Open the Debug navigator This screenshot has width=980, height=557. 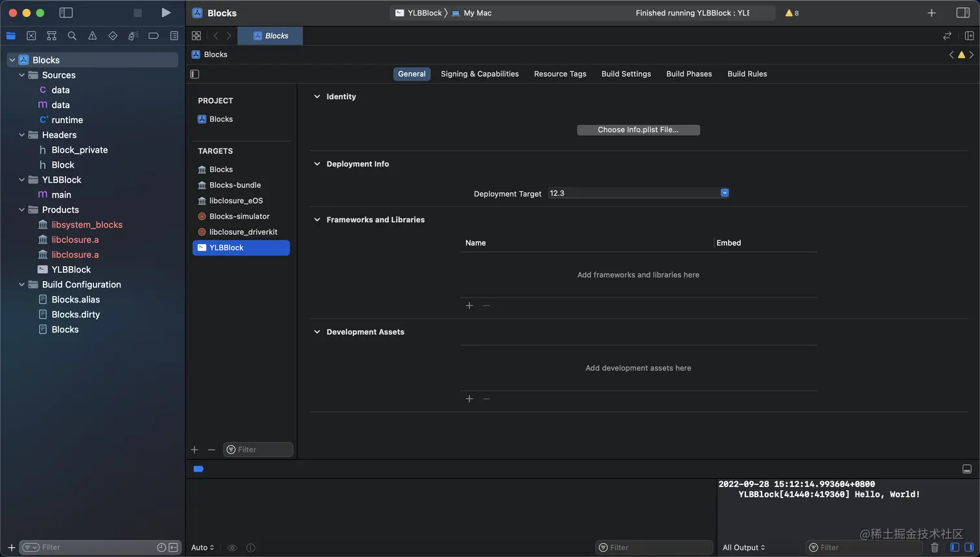pyautogui.click(x=134, y=36)
